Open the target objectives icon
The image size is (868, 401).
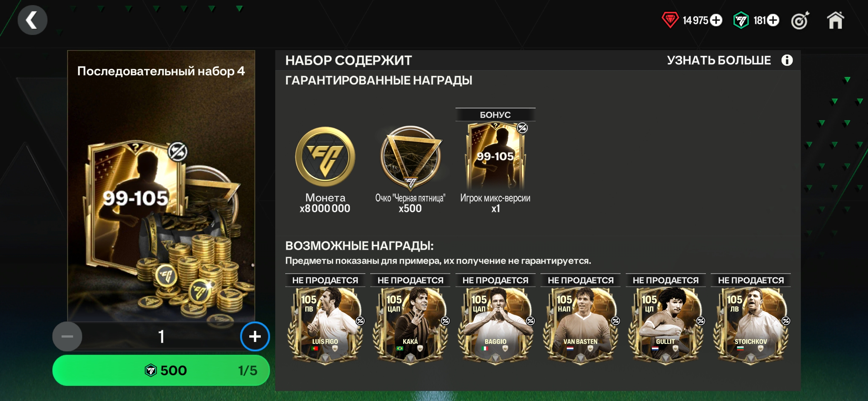(x=800, y=21)
